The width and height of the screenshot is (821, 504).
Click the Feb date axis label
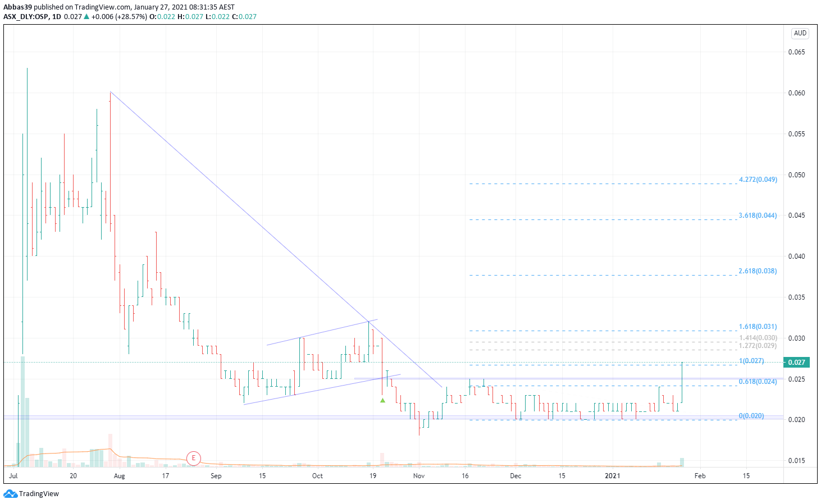700,476
